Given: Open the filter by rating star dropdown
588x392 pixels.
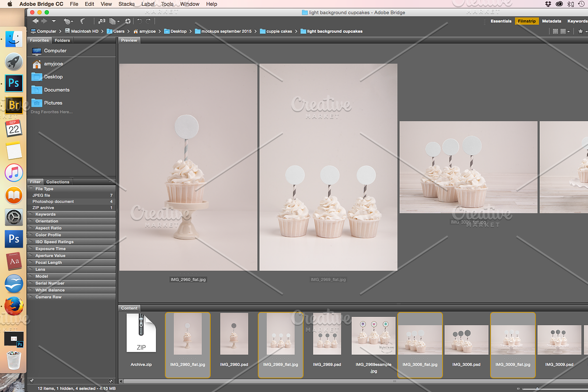Looking at the screenshot, I should click(x=582, y=31).
